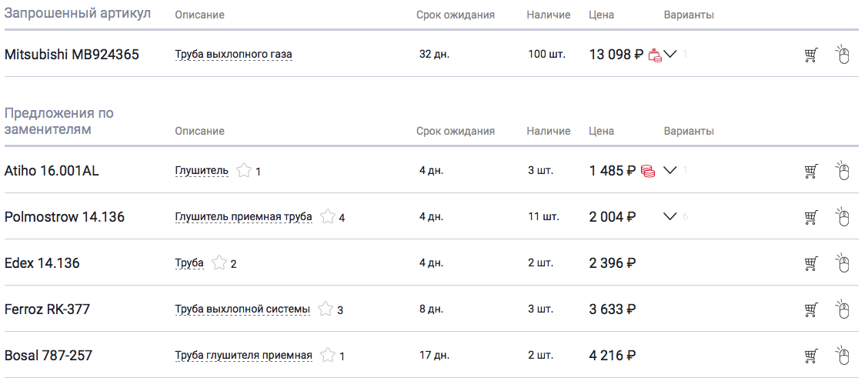Click the red icon beside 13 098 ₽ price
This screenshot has width=868, height=388.
654,55
